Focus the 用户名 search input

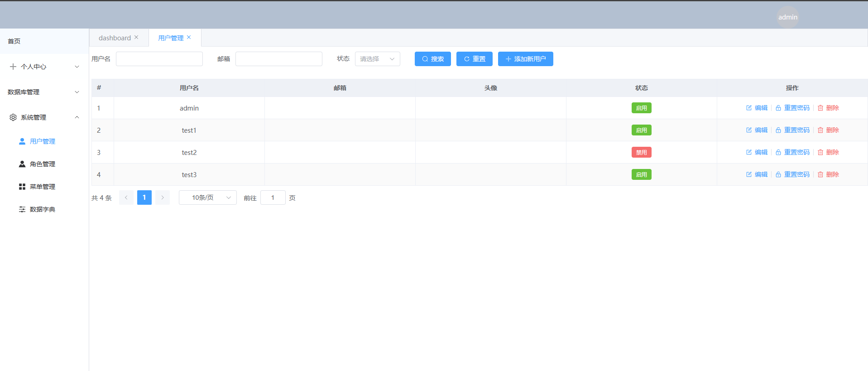(x=159, y=59)
